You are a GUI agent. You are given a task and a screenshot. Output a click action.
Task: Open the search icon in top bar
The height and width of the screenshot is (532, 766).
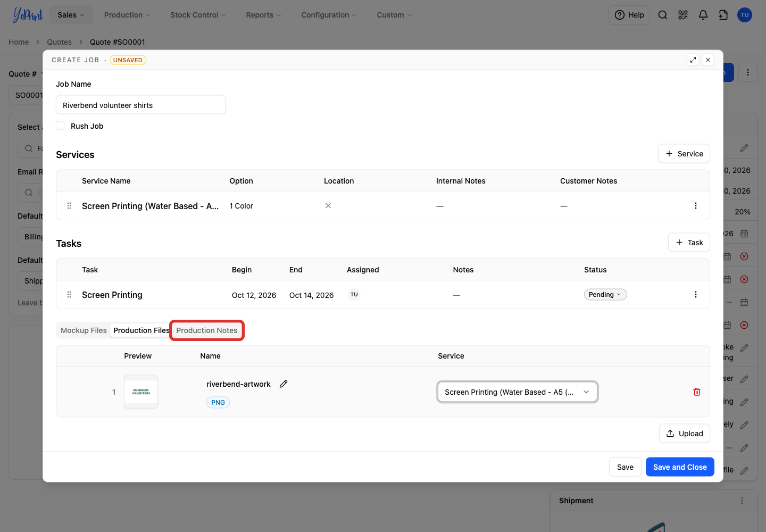[x=663, y=15]
